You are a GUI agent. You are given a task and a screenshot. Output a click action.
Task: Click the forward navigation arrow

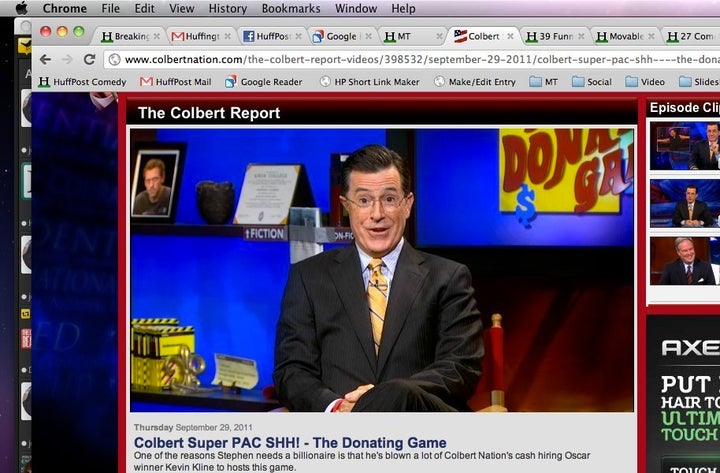(x=67, y=59)
